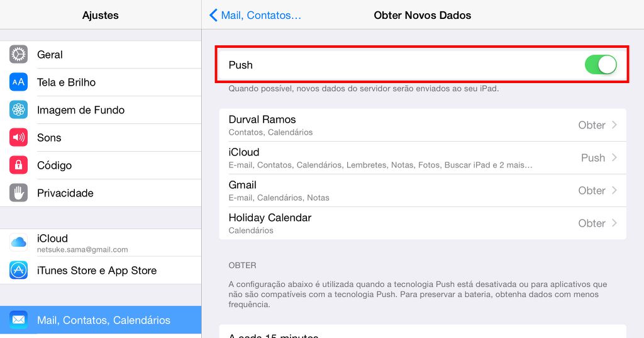Open iCloud E-mail, Contatos account entry
The image size is (644, 338).
click(423, 158)
